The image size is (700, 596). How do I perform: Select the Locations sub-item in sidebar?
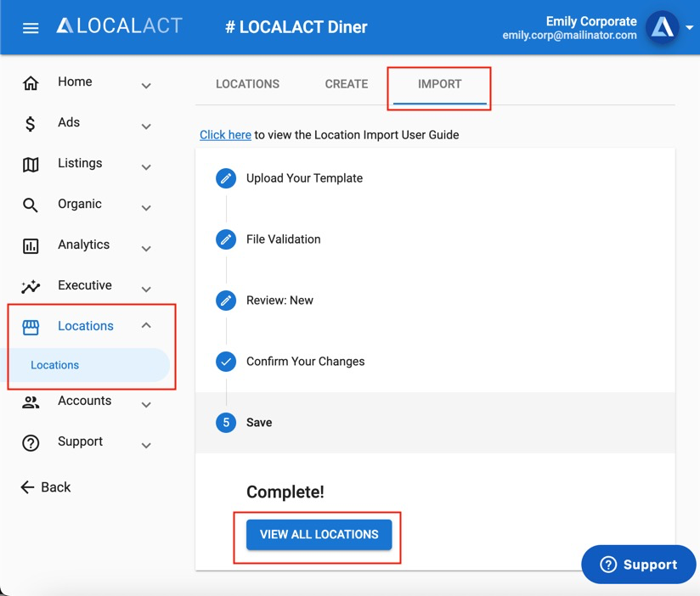pyautogui.click(x=85, y=365)
